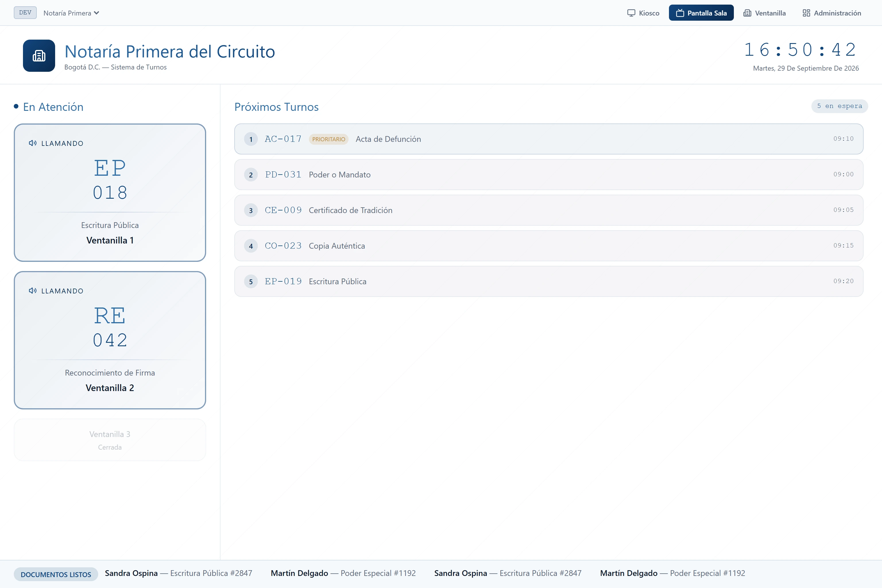Click position badge 3 in queue
The height and width of the screenshot is (588, 882).
click(251, 210)
